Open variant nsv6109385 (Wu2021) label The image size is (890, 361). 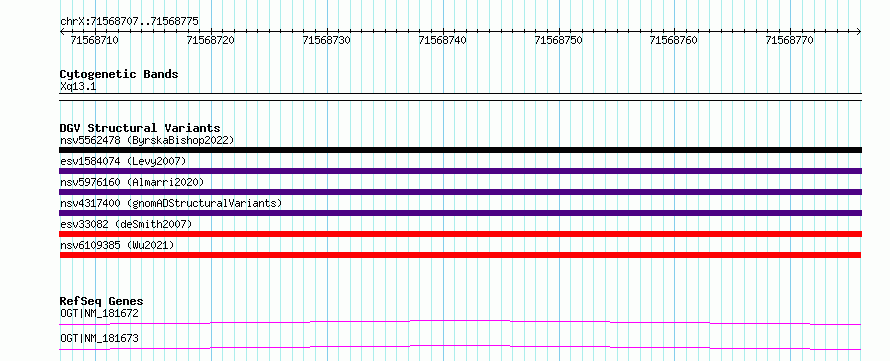tap(117, 245)
